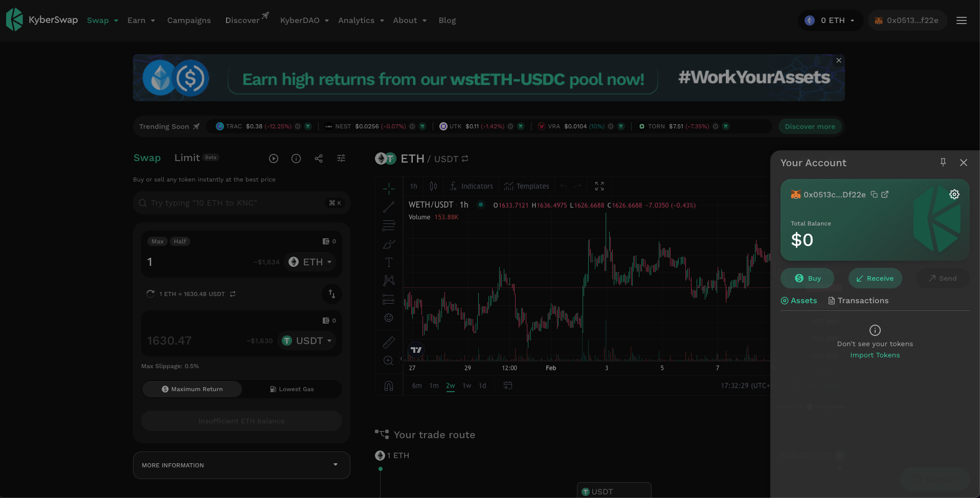
Task: Click the swap token direction arrows icon
Action: [x=332, y=293]
